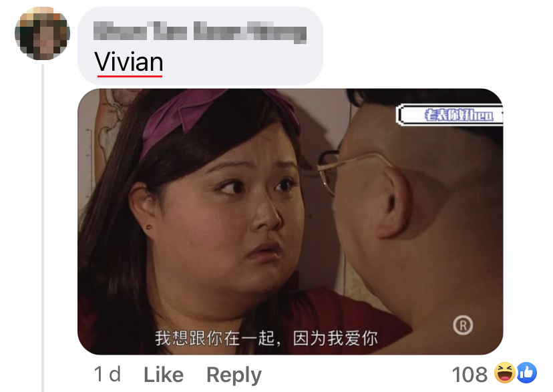553x392 pixels.
Task: Open the commenter's pixelated profile avatar
Action: (42, 33)
